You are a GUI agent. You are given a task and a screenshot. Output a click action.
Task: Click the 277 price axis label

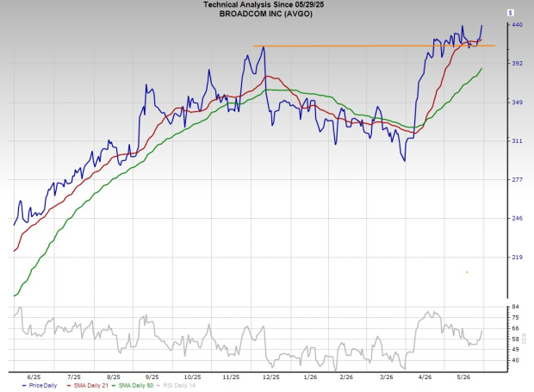(x=517, y=179)
